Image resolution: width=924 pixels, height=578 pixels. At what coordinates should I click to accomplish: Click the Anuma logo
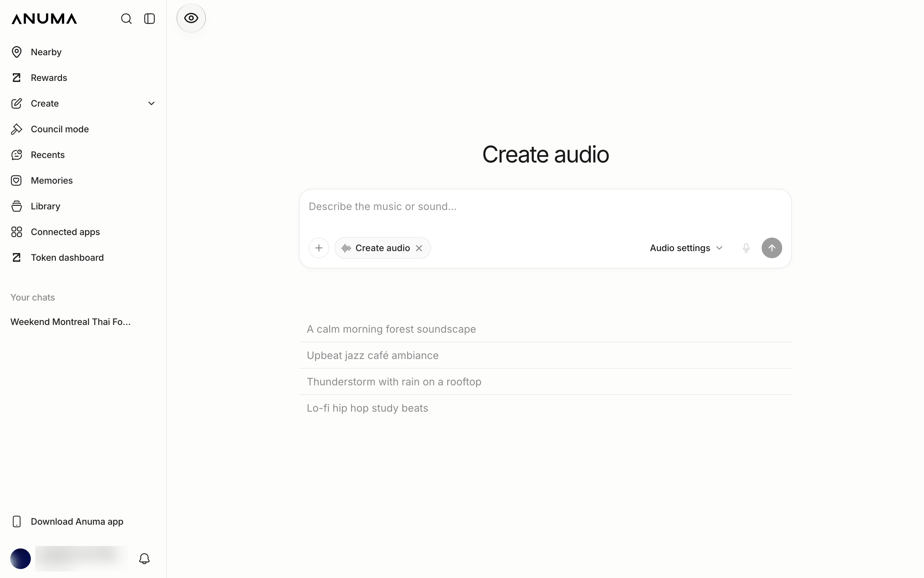click(44, 19)
